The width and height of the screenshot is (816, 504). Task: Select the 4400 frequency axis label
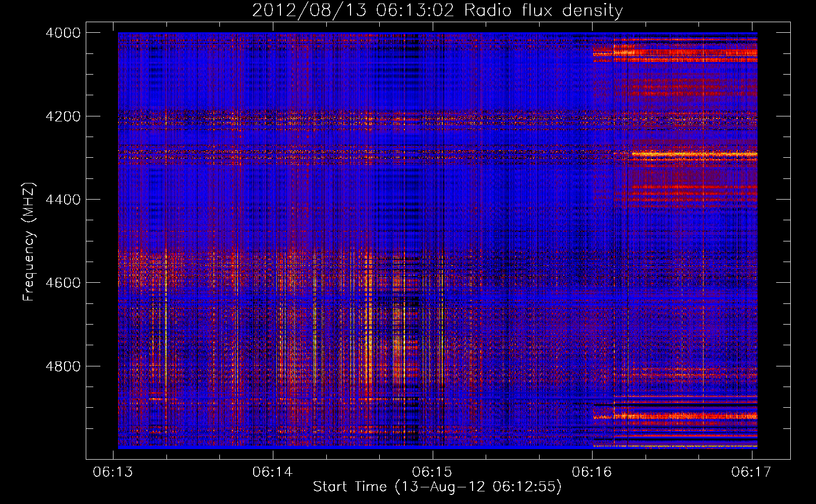tap(63, 200)
